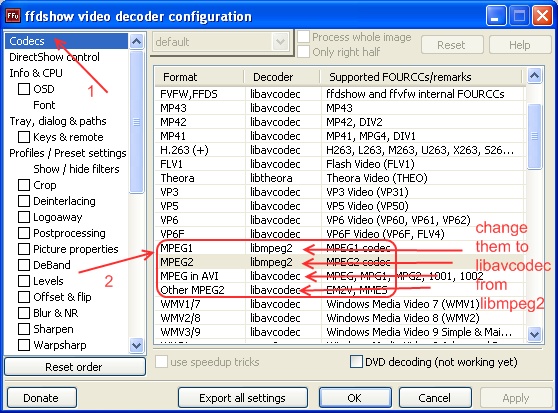The height and width of the screenshot is (413, 558).
Task: Click the sidebar list scroll-up arrow
Action: point(137,42)
